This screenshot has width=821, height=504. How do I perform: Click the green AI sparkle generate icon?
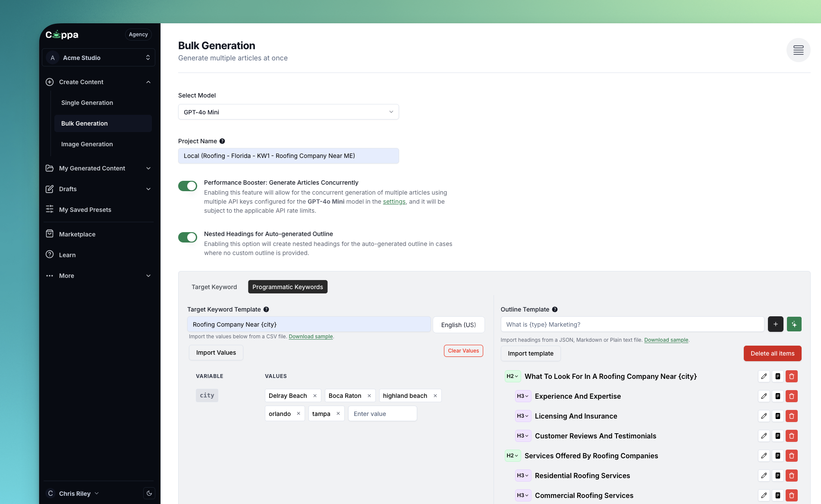[x=794, y=324]
